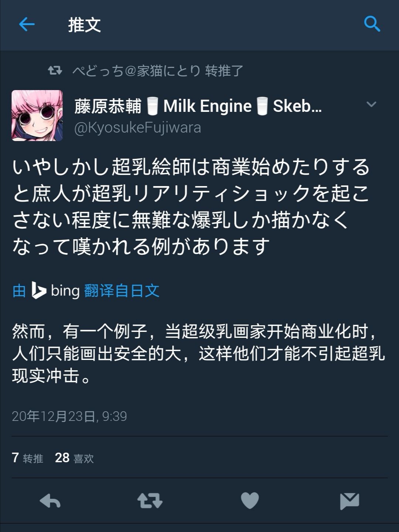Open the @KyosukeFujiwara handle

point(137,128)
